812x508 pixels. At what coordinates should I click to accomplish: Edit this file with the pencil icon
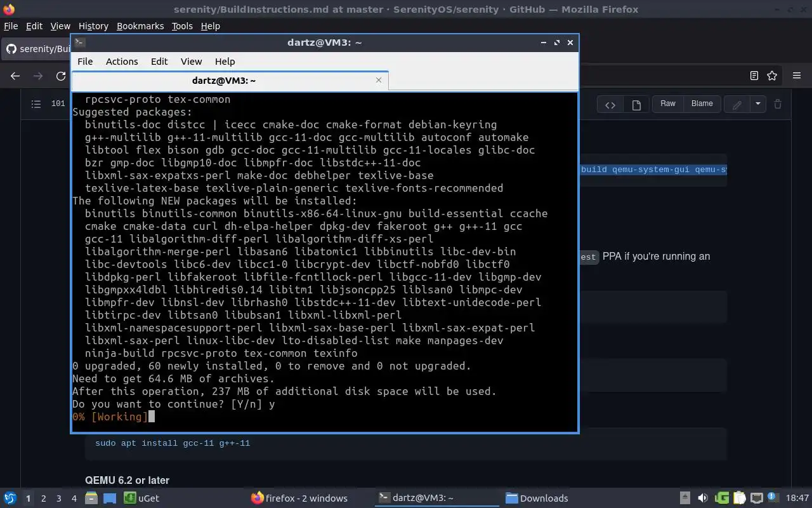click(x=737, y=105)
